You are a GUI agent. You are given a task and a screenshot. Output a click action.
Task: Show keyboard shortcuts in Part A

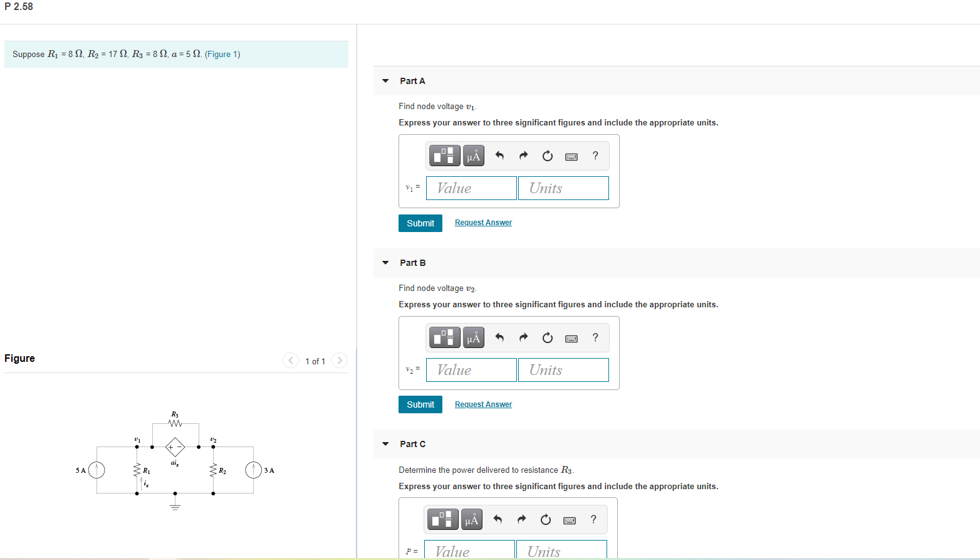tap(571, 156)
